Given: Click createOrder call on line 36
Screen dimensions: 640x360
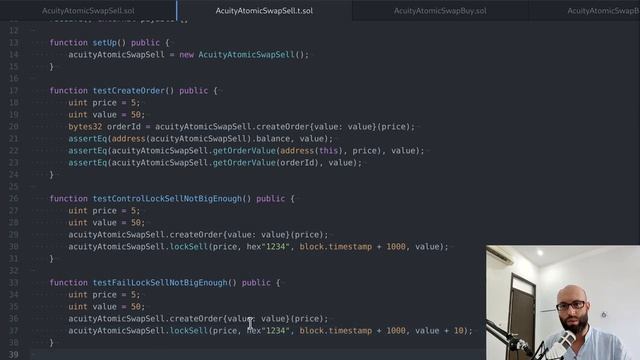Looking at the screenshot, I should click(196, 319).
